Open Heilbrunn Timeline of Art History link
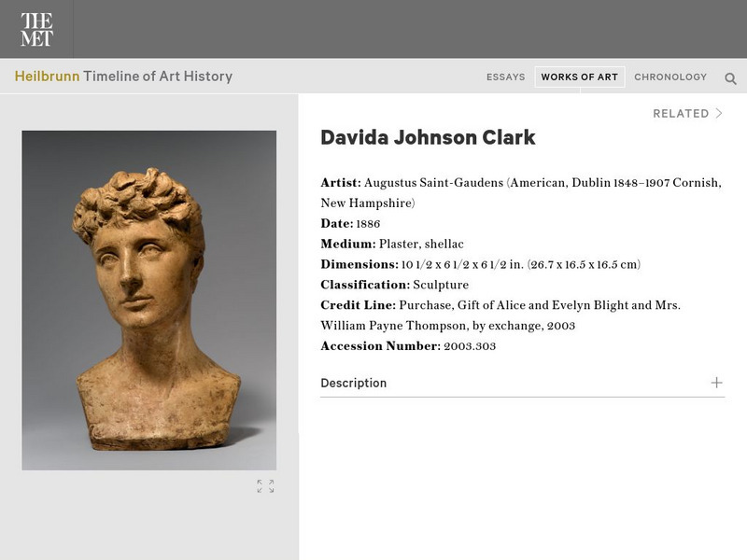 coord(123,77)
